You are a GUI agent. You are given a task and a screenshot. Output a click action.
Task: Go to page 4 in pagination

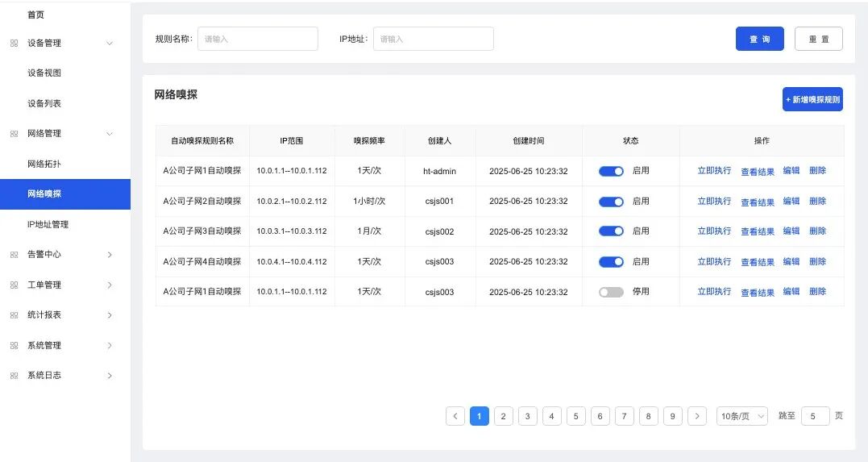tap(552, 416)
